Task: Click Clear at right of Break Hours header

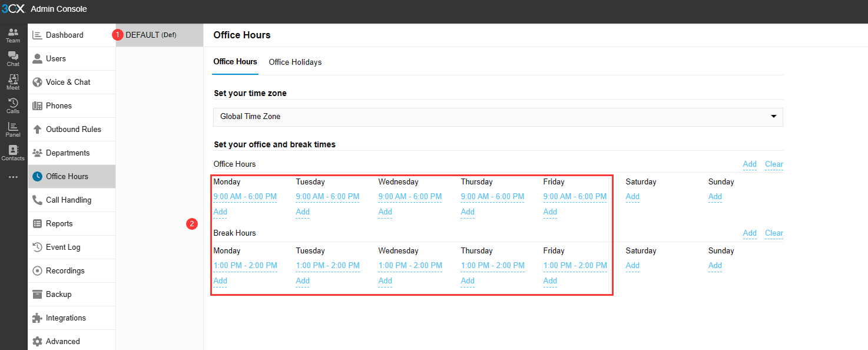Action: tap(774, 233)
